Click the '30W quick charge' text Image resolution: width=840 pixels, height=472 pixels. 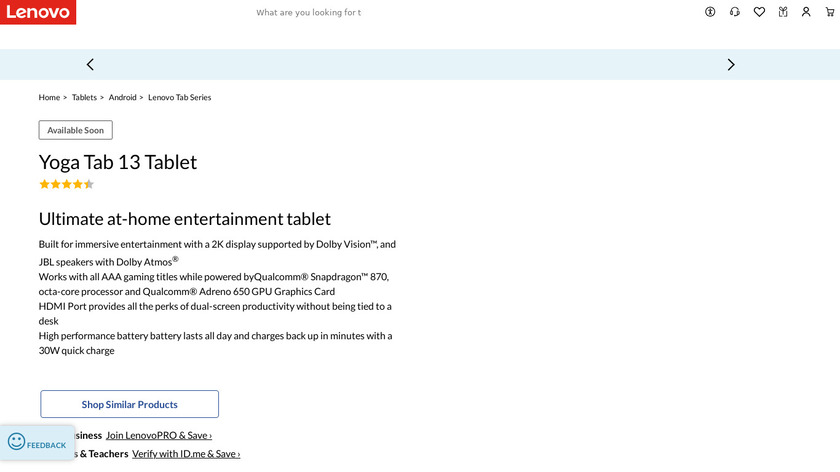click(77, 350)
